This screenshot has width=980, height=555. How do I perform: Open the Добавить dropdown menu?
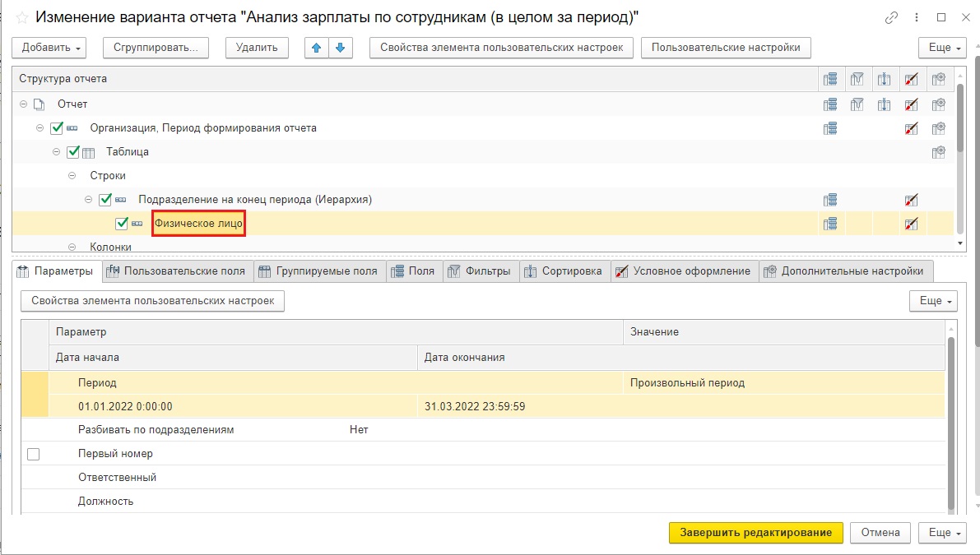pyautogui.click(x=49, y=48)
